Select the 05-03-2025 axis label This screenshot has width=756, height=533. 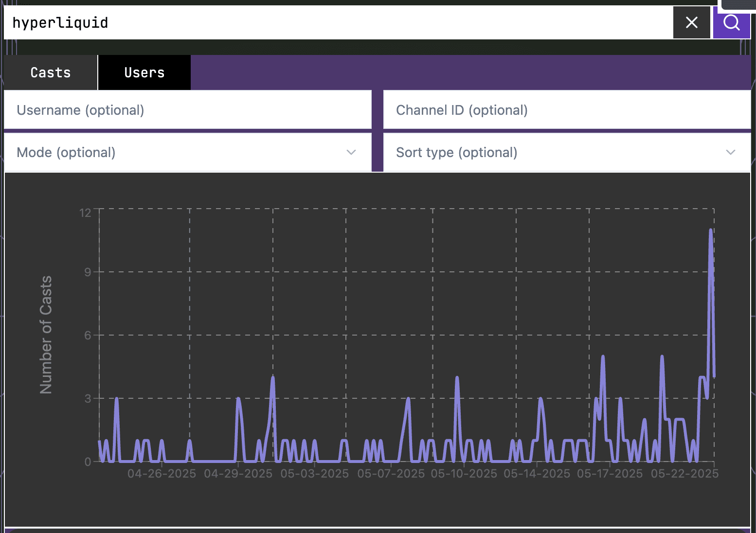click(314, 474)
